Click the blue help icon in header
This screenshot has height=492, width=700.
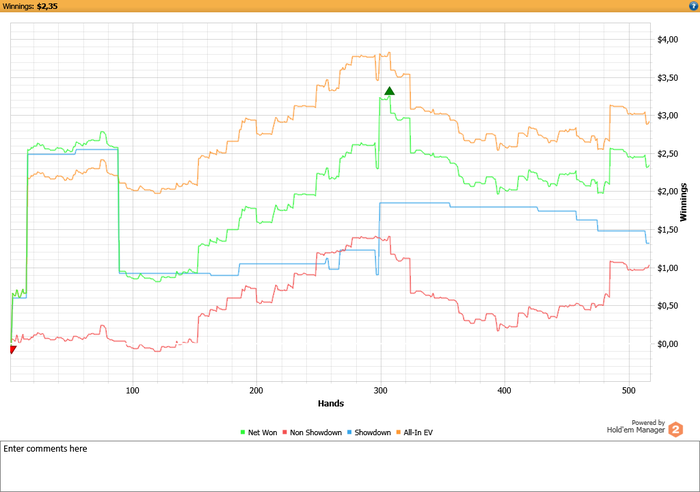pyautogui.click(x=693, y=6)
